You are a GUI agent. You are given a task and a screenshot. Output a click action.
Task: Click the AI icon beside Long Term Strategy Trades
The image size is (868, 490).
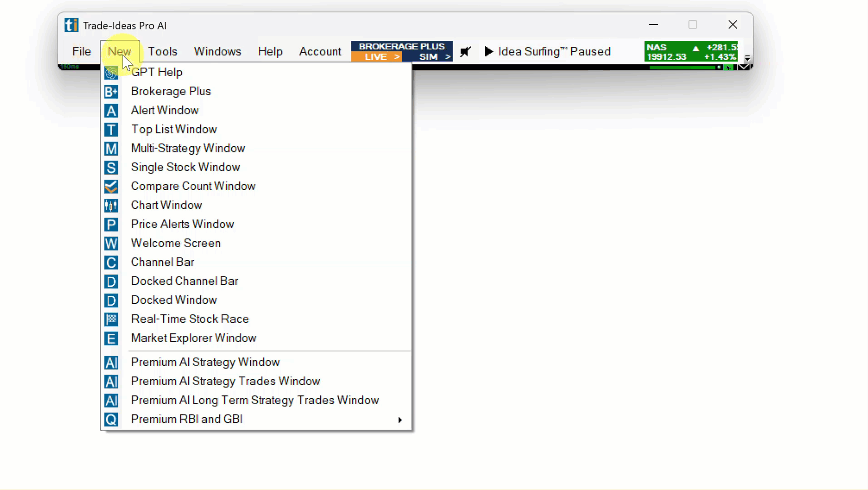click(111, 401)
